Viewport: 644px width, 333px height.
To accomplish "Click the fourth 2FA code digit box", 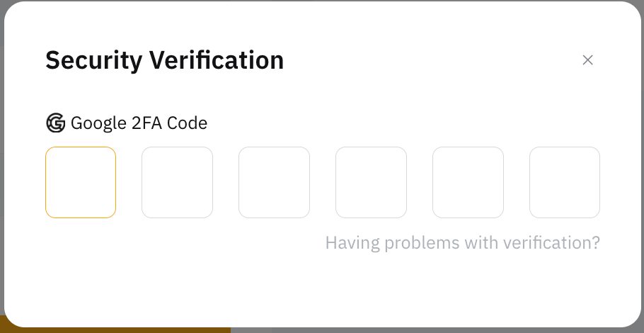I will point(371,182).
